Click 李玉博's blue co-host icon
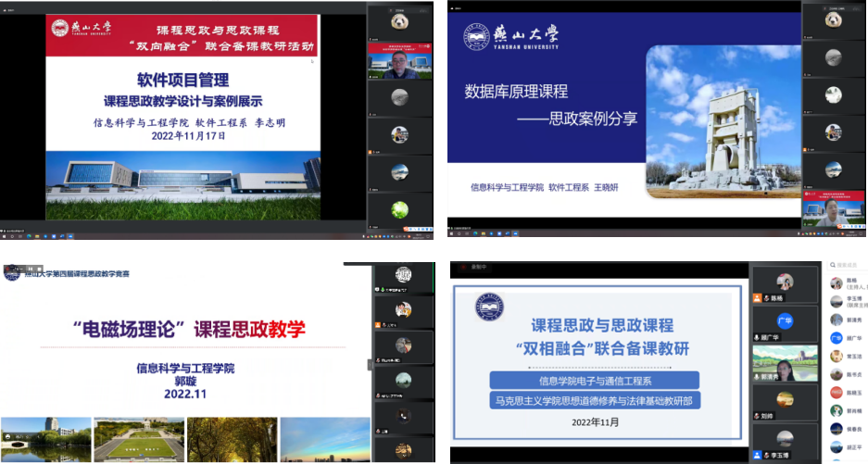Screen dimensions: 868x464 (x=757, y=455)
